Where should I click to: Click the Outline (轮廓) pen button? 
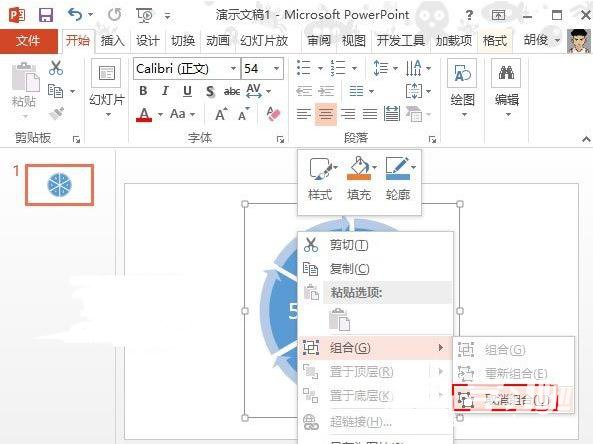click(x=399, y=179)
